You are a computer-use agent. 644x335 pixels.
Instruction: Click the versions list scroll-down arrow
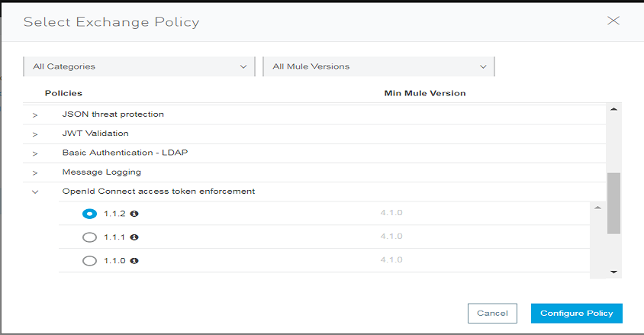tap(597, 269)
